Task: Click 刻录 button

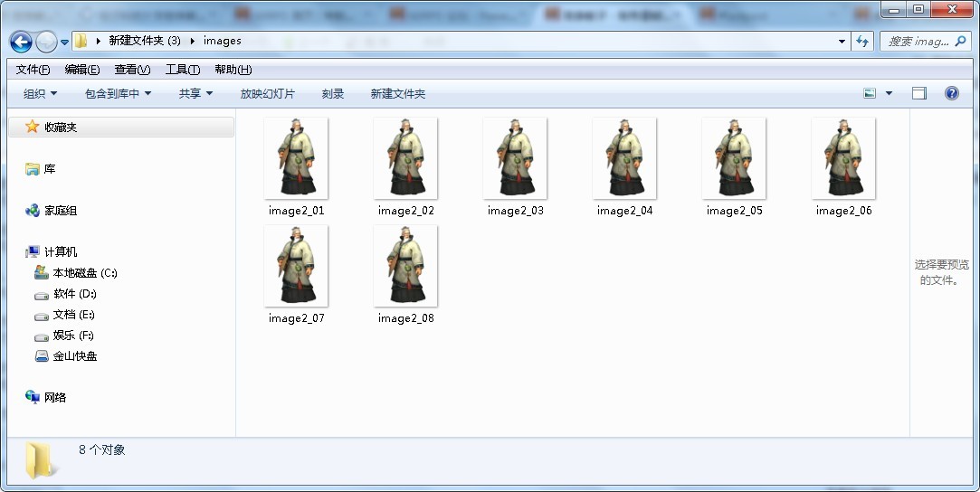Action: [x=332, y=94]
